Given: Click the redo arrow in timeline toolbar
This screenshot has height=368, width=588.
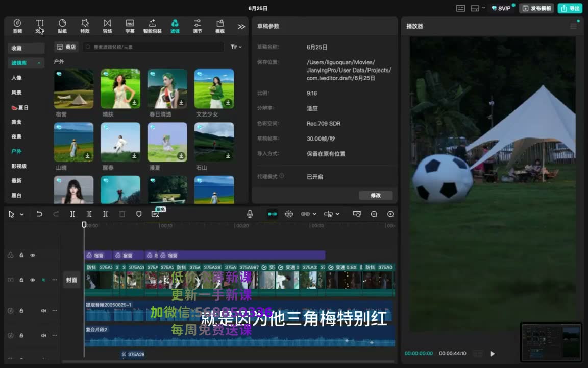Looking at the screenshot, I should 56,214.
